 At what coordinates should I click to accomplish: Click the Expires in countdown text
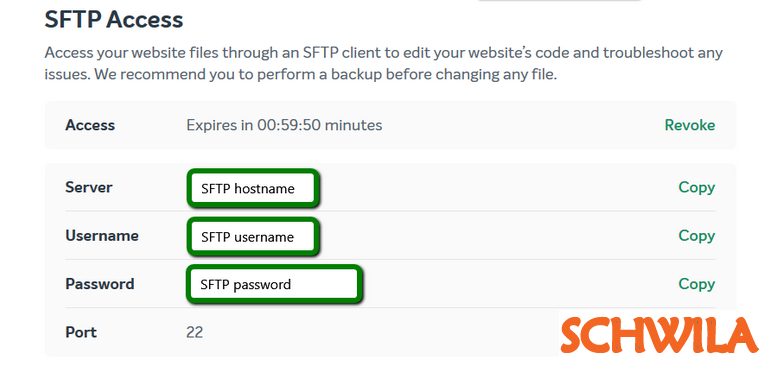(284, 125)
